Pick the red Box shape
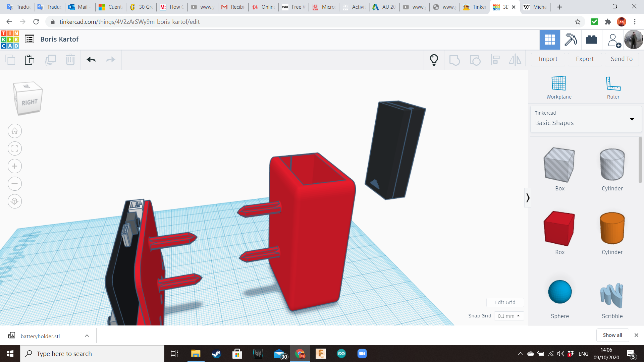 pyautogui.click(x=559, y=229)
